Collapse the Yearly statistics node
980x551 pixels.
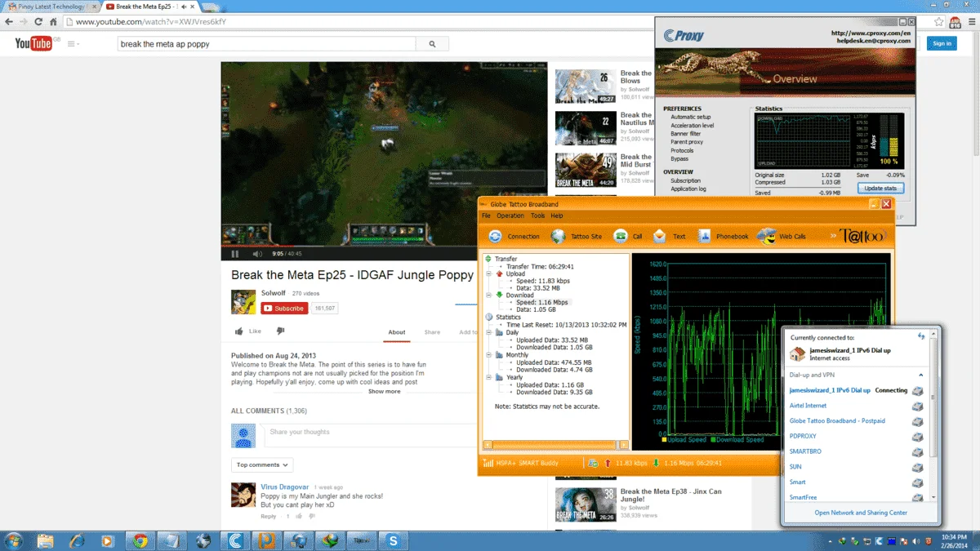tap(488, 378)
